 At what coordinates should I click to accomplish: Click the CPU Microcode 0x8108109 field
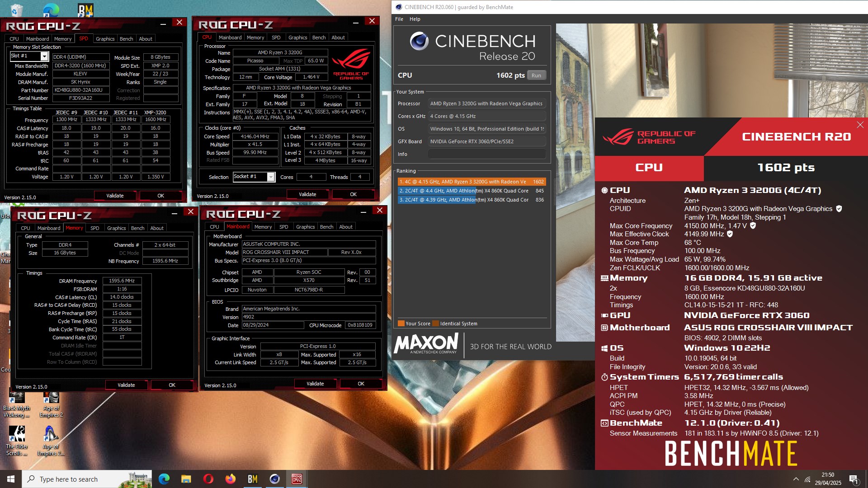tap(360, 325)
